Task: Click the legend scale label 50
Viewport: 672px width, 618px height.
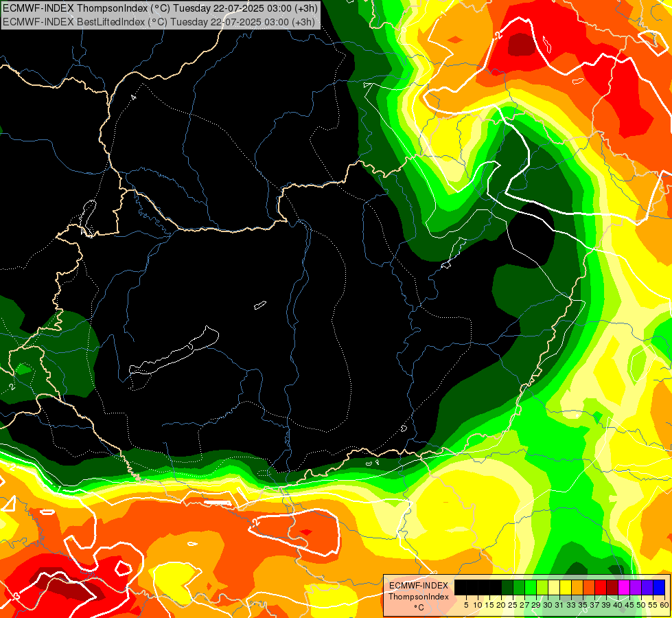Action: click(x=641, y=605)
